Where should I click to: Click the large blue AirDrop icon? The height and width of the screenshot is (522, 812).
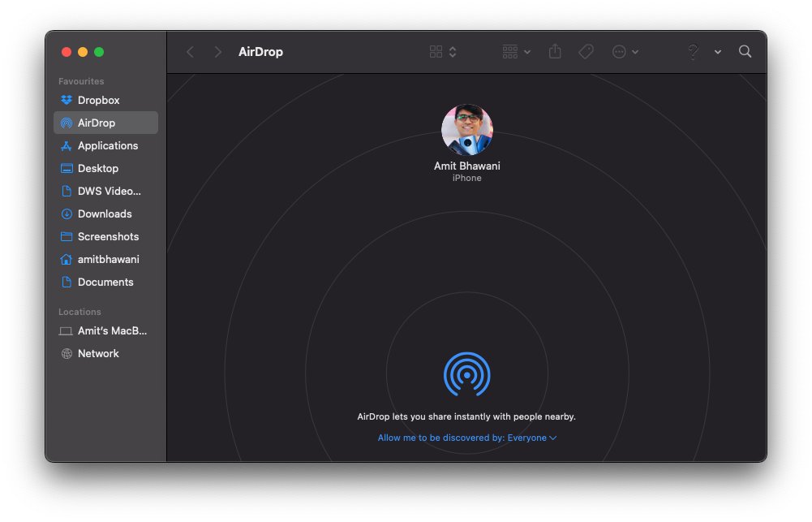[x=466, y=374]
